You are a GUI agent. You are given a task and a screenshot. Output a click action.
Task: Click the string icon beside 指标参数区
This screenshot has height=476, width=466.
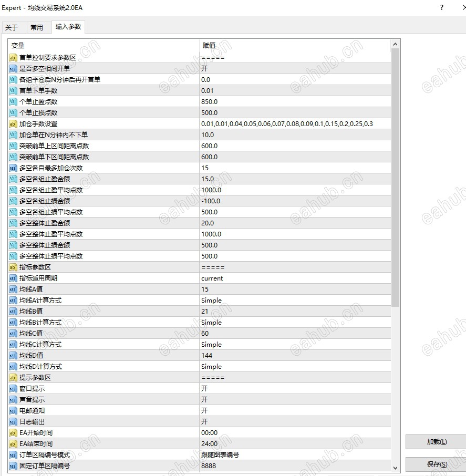(x=13, y=267)
